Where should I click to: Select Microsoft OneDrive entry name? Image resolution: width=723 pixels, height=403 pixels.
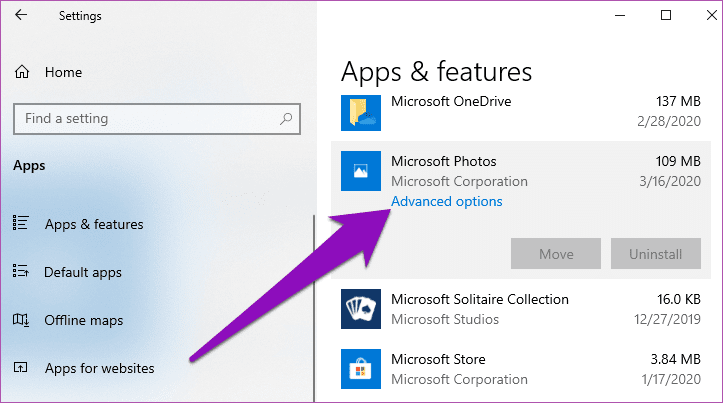point(451,101)
